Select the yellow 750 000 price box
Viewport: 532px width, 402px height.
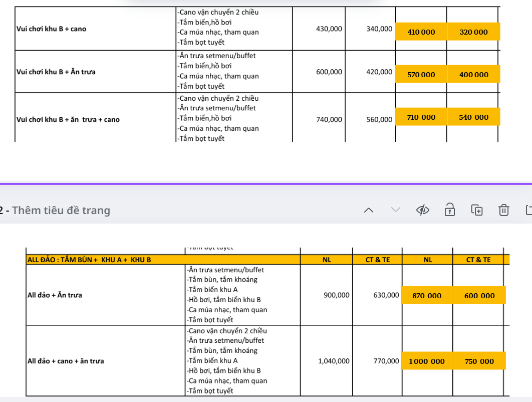[479, 361]
